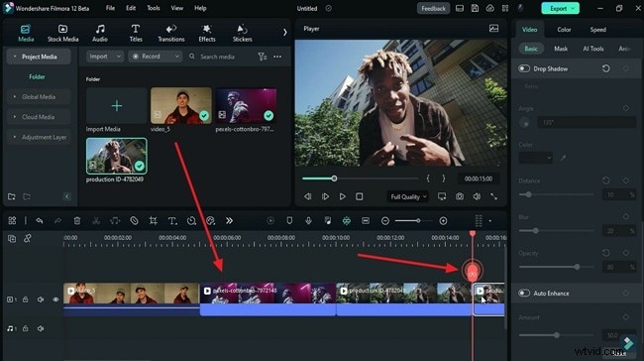Enter fullscreen preview
644x361 pixels.
pos(493,197)
